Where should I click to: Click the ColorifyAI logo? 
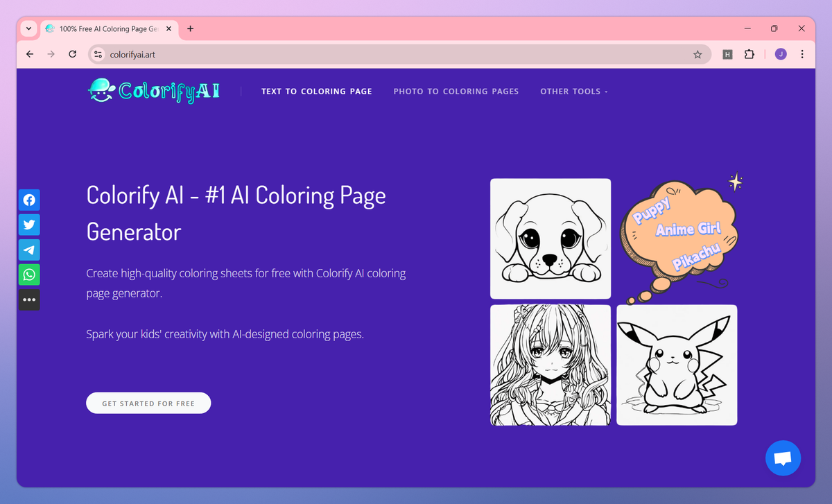click(154, 90)
